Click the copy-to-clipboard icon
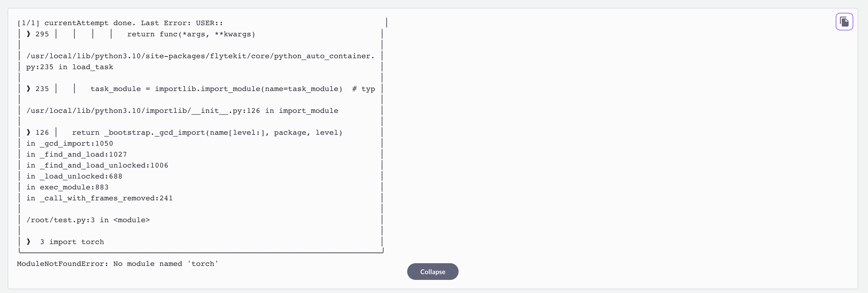Viewport: 868px width, 293px height. pyautogui.click(x=844, y=21)
